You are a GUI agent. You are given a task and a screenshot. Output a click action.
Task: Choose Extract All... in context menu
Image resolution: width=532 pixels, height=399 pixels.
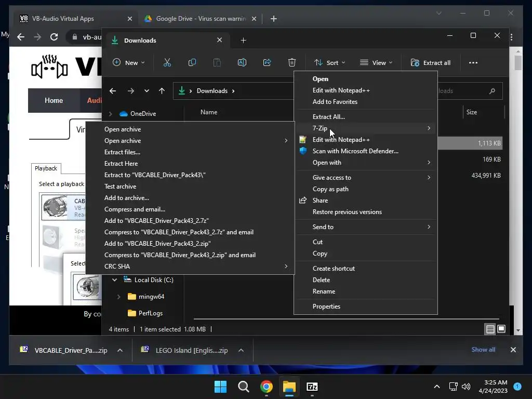click(366, 117)
